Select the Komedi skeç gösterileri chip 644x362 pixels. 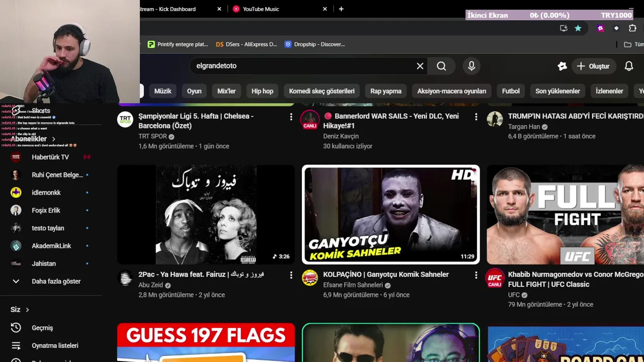point(321,91)
